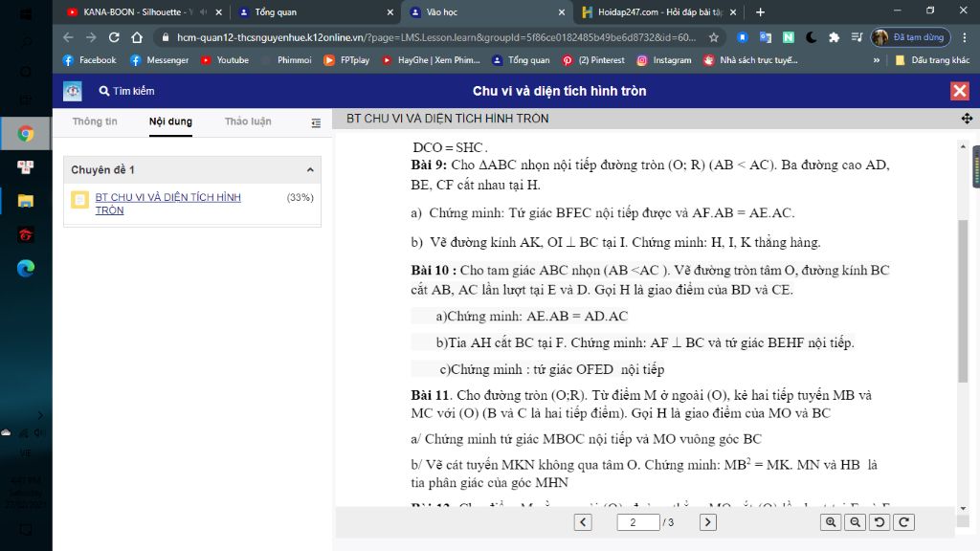Click the scrollbar up arrow

(x=963, y=146)
